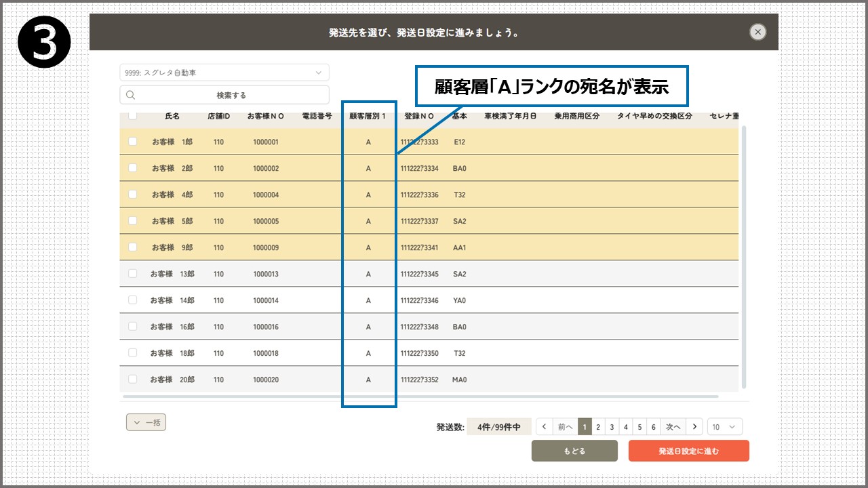Select page 1 in pagination

click(x=585, y=427)
